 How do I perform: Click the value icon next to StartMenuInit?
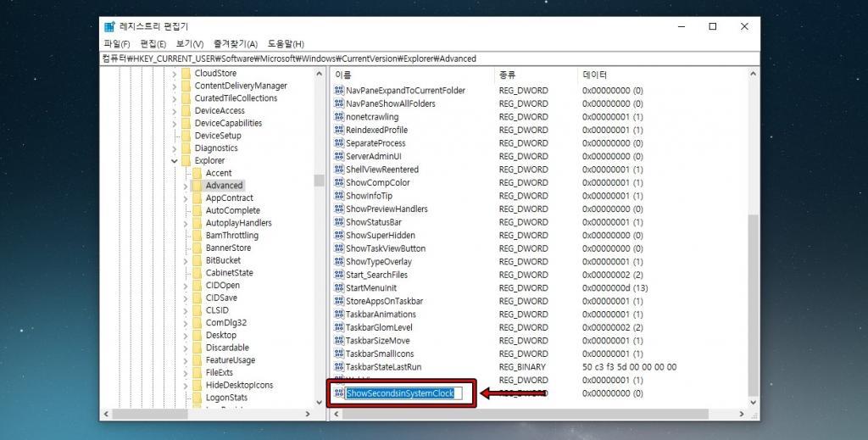pos(339,287)
